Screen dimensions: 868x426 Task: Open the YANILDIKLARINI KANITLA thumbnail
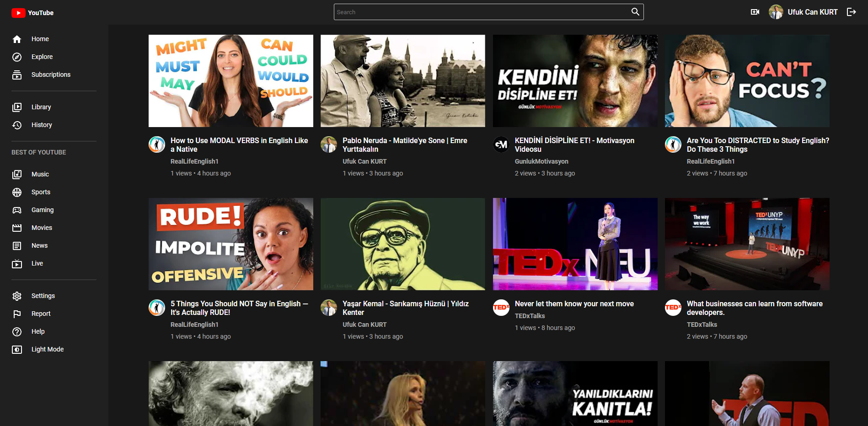[x=575, y=394]
